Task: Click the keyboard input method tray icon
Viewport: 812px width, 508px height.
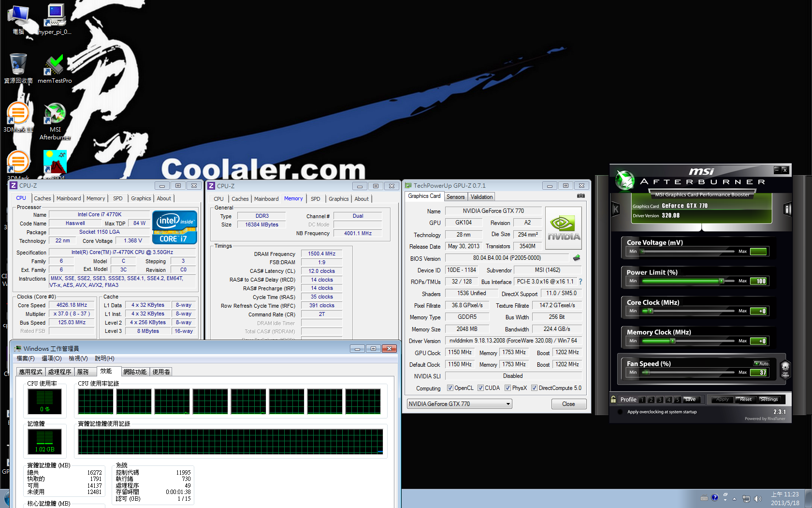Action: point(704,498)
